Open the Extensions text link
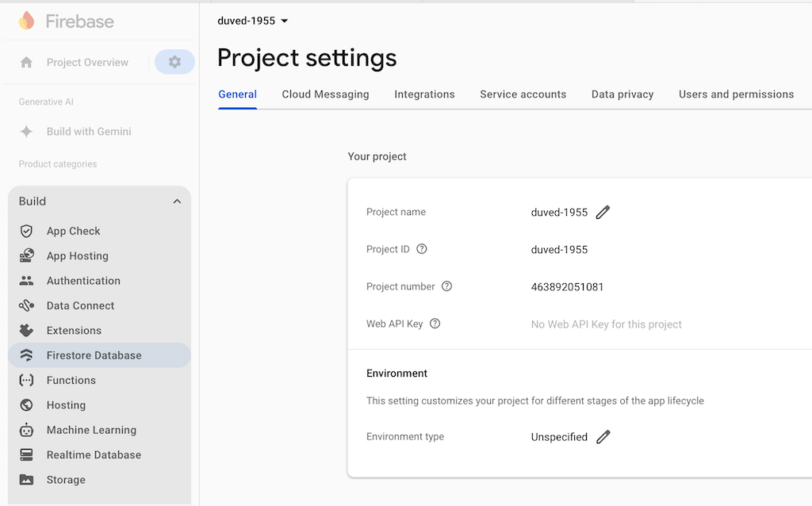Viewport: 812px width, 506px height. (74, 331)
